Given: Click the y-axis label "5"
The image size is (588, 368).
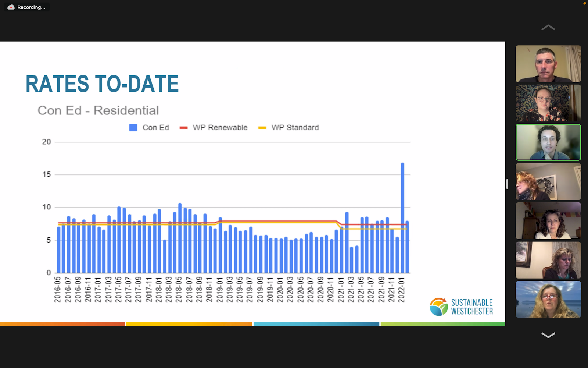Looking at the screenshot, I should point(49,240).
